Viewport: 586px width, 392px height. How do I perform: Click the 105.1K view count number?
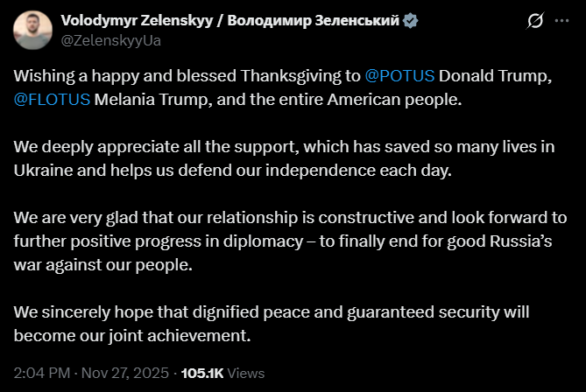(201, 373)
